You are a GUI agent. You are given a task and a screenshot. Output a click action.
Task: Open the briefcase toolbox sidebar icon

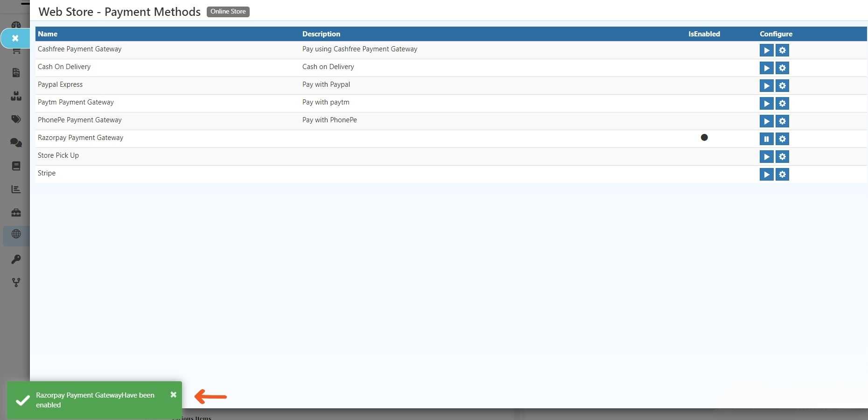(x=16, y=213)
